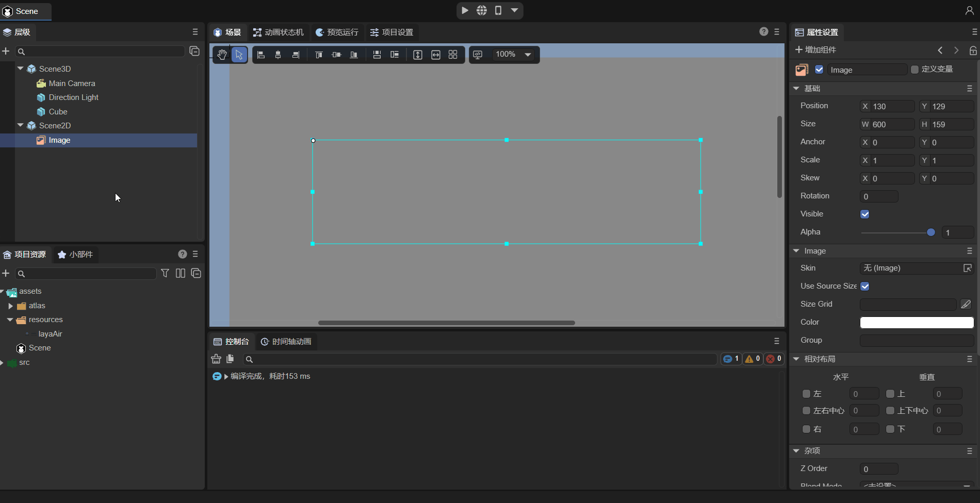Click the Size Grid edit icon

[x=966, y=305]
